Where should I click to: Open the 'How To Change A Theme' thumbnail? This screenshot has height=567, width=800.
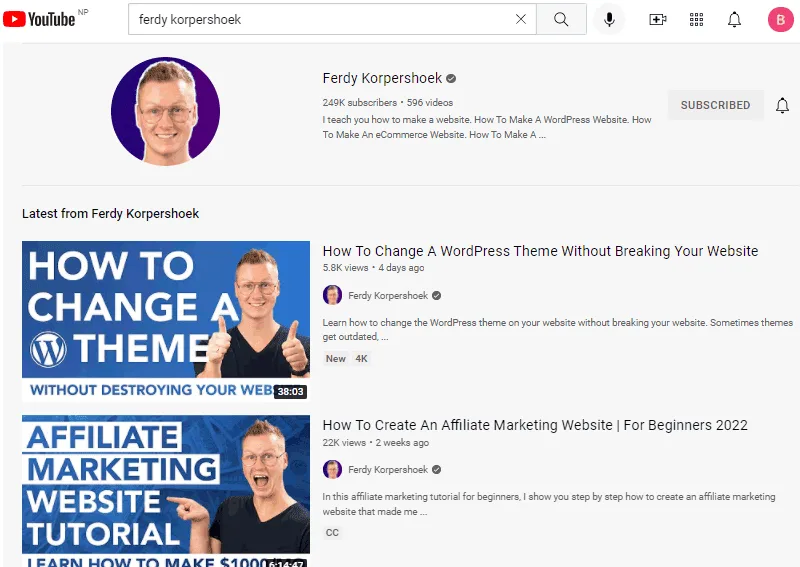pos(166,321)
